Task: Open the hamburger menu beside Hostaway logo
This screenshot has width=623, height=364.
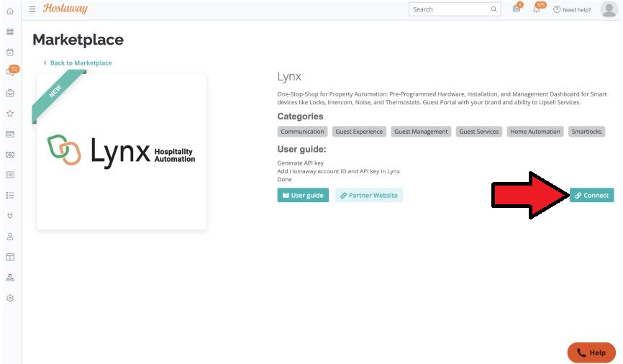Action: [x=32, y=9]
